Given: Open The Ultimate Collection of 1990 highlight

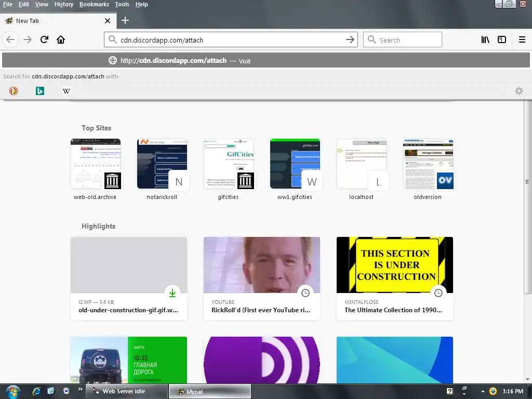Looking at the screenshot, I should (x=395, y=278).
